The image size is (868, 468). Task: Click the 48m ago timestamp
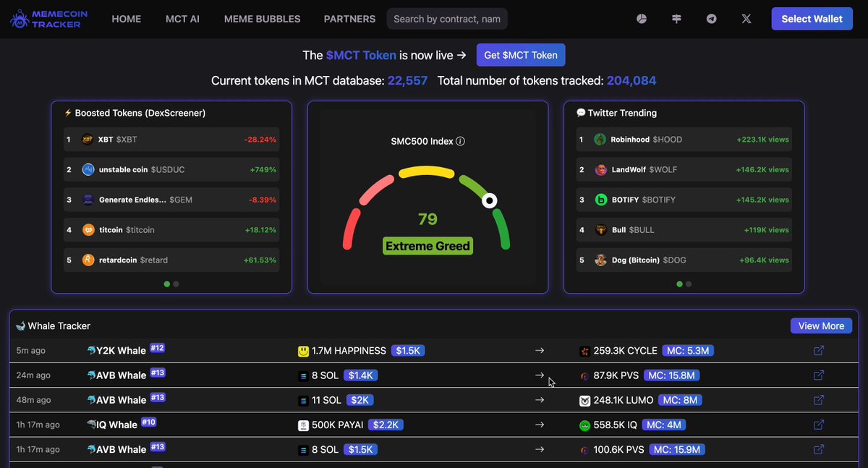33,400
